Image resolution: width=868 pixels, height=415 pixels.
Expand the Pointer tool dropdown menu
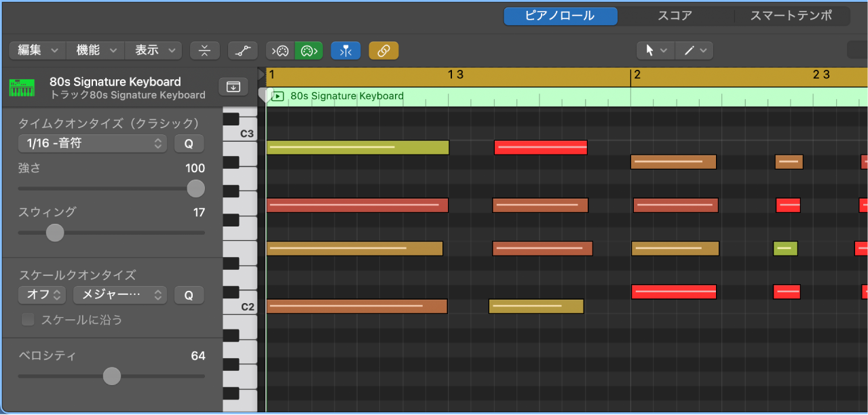[x=664, y=50]
